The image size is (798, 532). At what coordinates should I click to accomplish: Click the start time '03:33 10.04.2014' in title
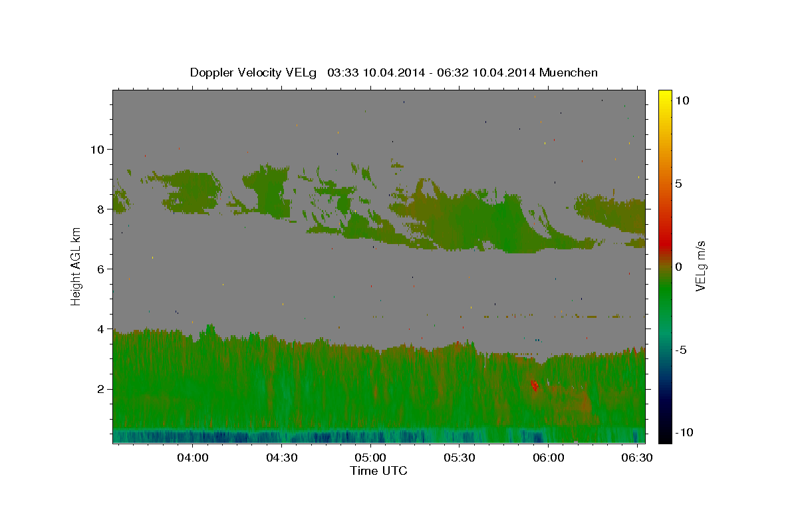point(375,73)
